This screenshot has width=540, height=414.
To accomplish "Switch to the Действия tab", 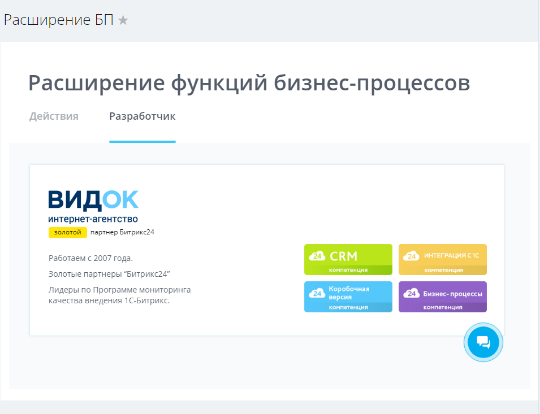I will 54,116.
